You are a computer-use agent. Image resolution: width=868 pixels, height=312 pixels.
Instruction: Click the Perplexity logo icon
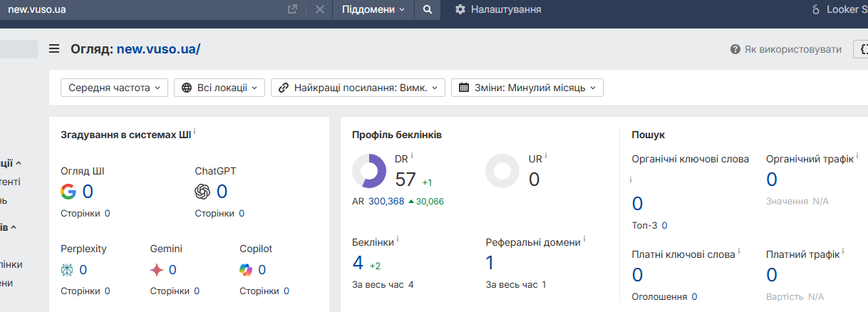point(67,270)
